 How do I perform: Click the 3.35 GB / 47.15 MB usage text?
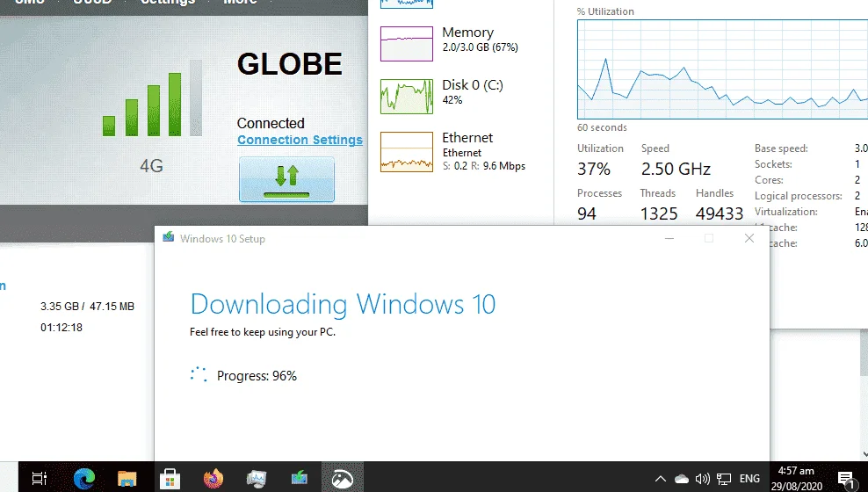click(x=88, y=307)
